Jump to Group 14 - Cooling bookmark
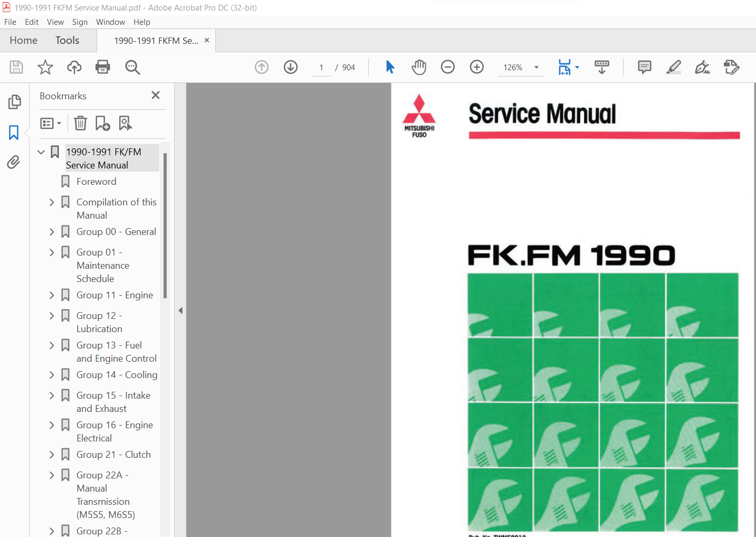 (x=117, y=375)
